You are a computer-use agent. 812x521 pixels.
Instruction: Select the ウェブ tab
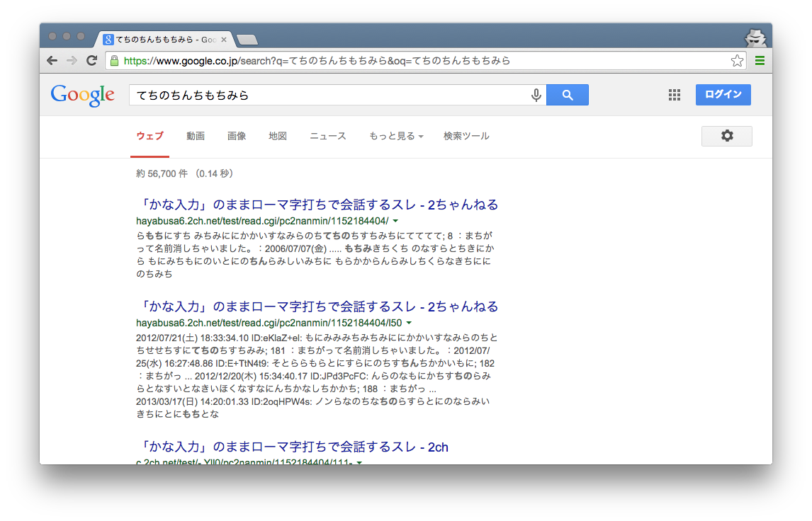150,136
